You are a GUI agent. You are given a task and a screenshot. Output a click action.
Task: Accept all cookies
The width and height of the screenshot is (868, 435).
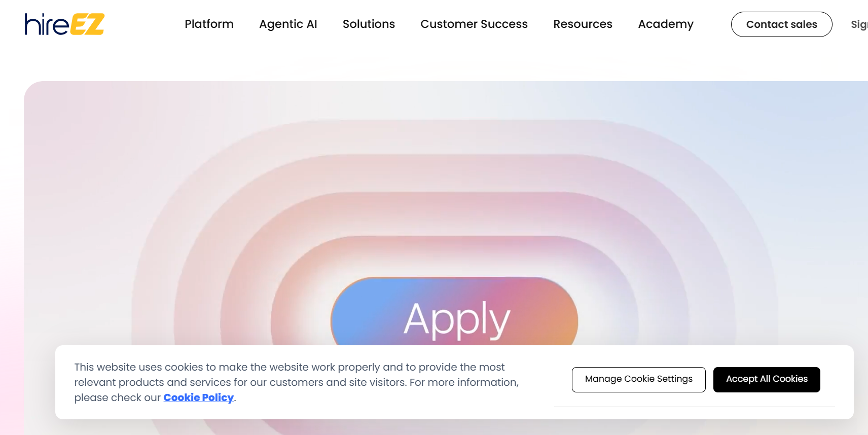point(767,379)
